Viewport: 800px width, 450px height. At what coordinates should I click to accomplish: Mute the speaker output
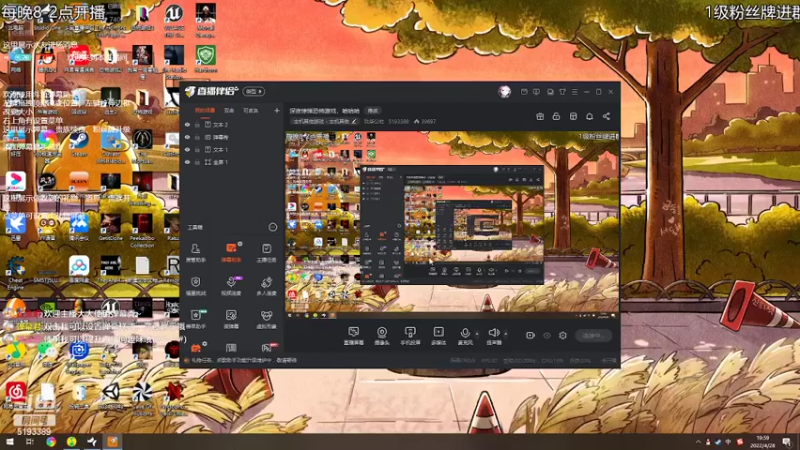(x=494, y=336)
